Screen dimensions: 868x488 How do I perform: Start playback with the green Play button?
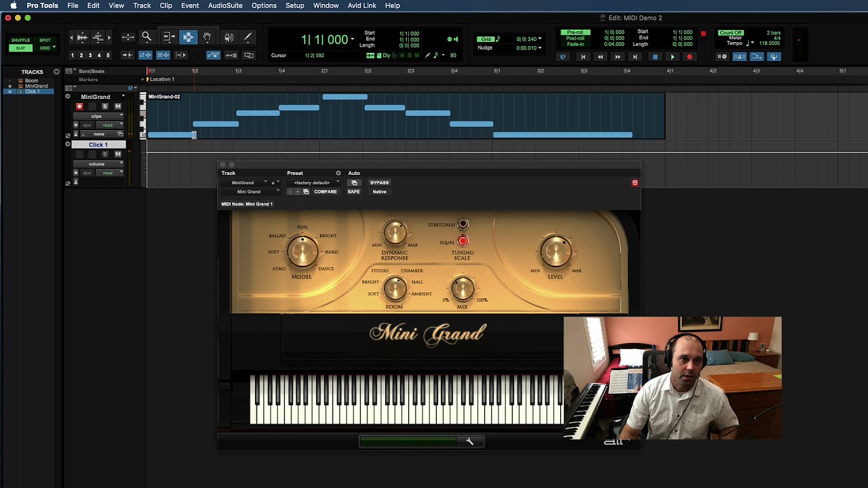tap(673, 56)
